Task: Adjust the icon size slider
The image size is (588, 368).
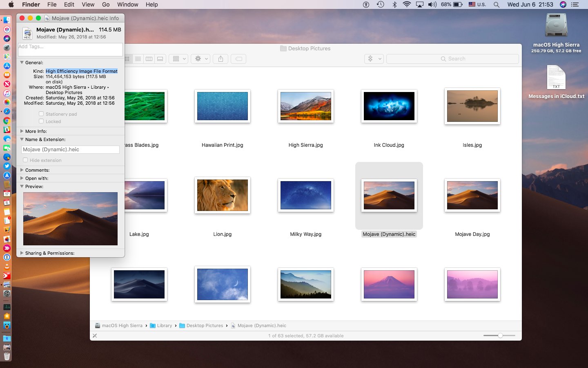Action: [500, 335]
